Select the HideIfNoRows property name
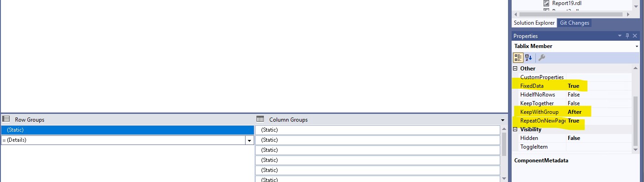Image resolution: width=644 pixels, height=182 pixels. pyautogui.click(x=538, y=95)
